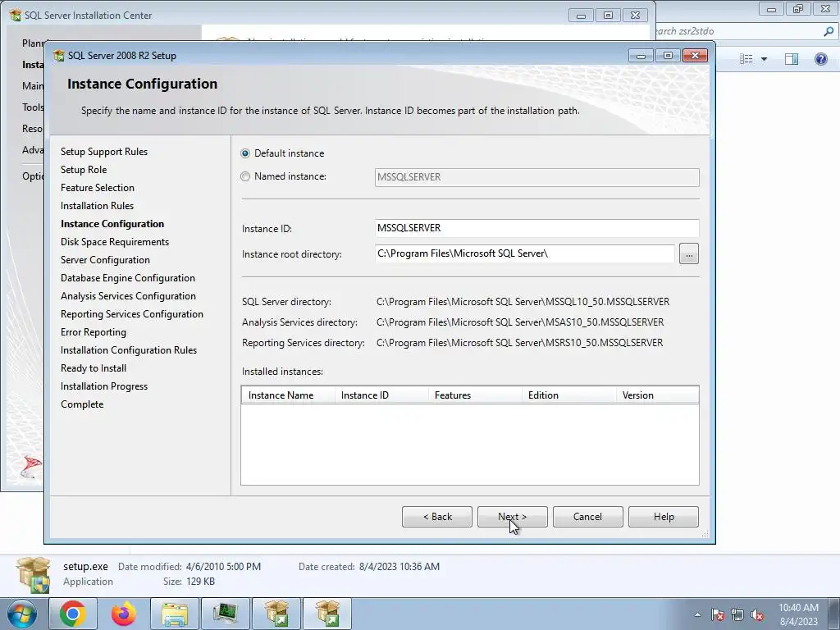Click the Date modified value 4/6/2010 5:00 PM

(223, 567)
